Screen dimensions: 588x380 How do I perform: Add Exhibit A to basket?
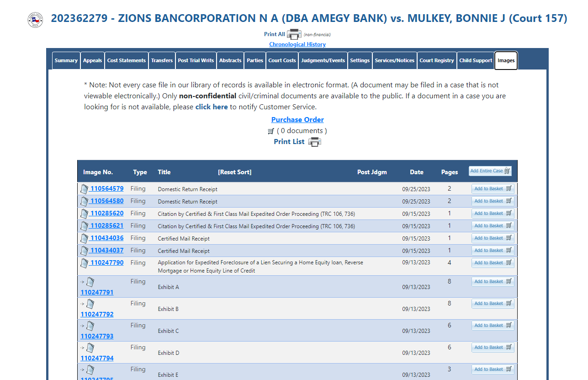click(493, 281)
